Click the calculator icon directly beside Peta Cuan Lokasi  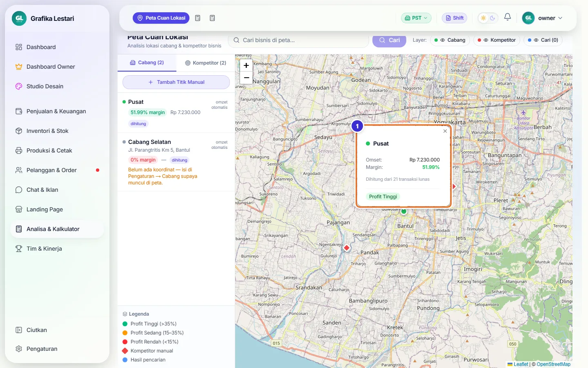[198, 18]
